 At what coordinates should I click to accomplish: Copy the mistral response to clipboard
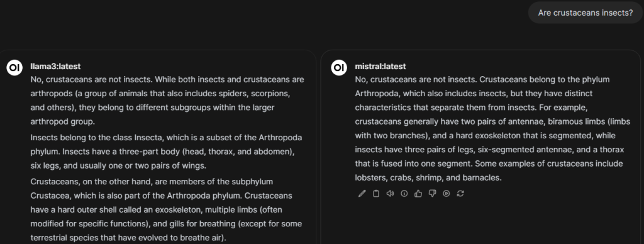click(376, 194)
